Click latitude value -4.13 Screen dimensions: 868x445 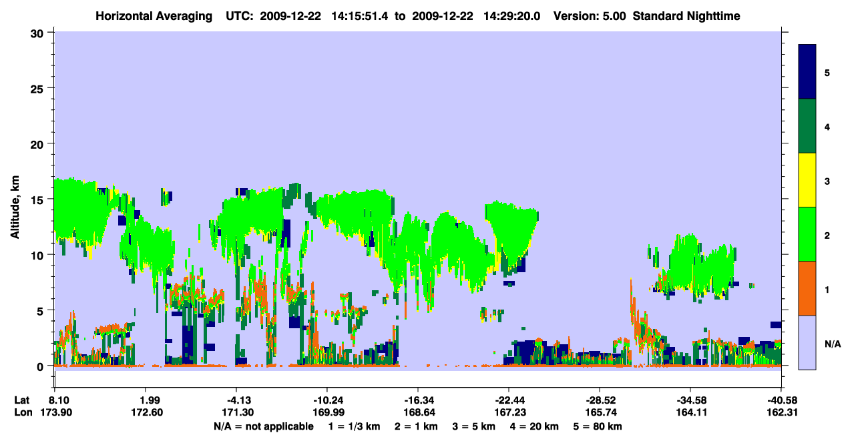pyautogui.click(x=236, y=400)
